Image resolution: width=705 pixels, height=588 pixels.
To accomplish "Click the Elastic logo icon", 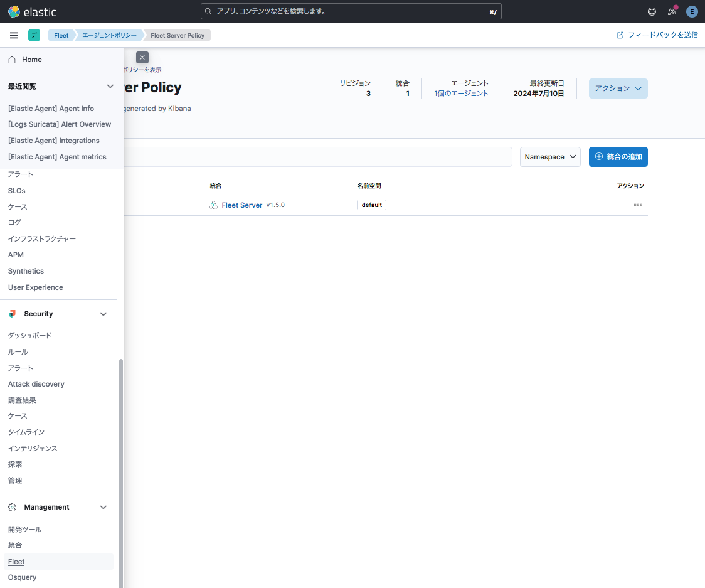I will [14, 11].
